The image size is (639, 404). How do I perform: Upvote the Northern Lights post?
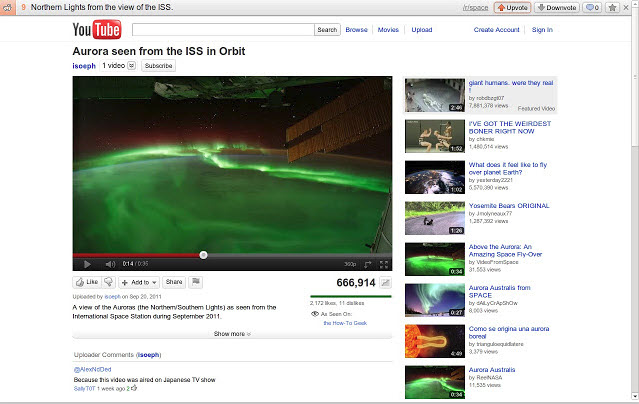pyautogui.click(x=512, y=7)
